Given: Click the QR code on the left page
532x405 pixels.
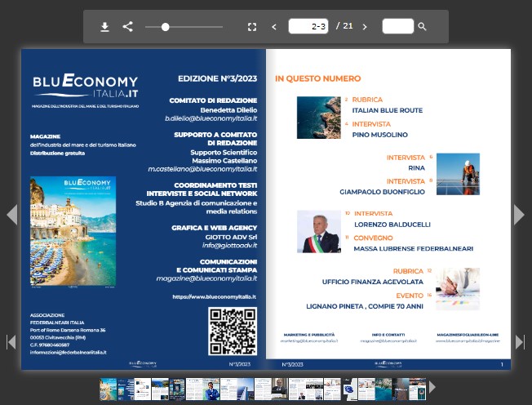Looking at the screenshot, I should click(x=233, y=332).
